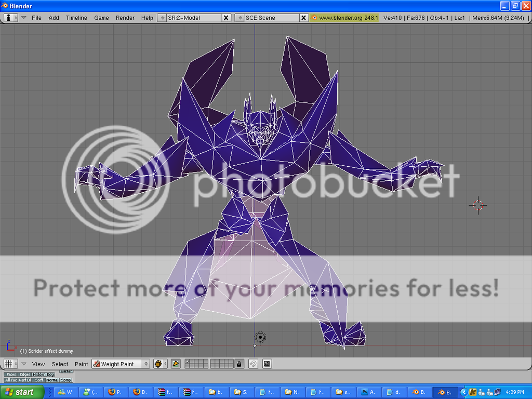This screenshot has height=399, width=532.
Task: Open the Weight Paint mode dropdown
Action: click(121, 364)
